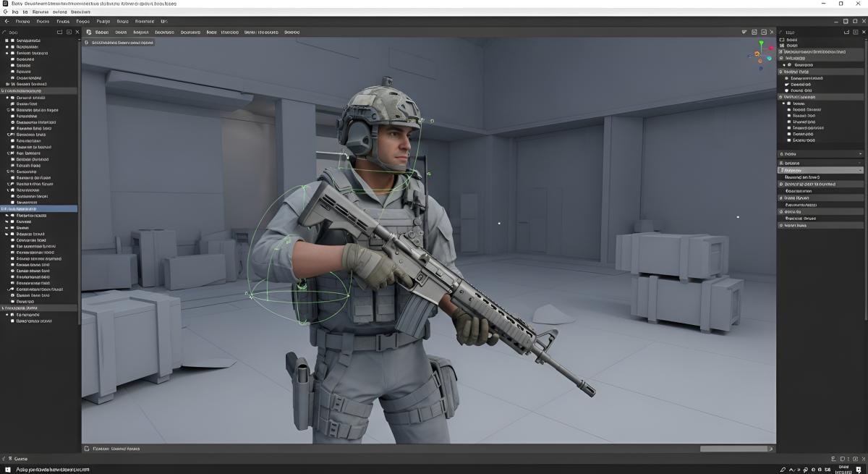Viewport: 868px width, 474px height.
Task: Click the back arrow in the top toolbar
Action: point(7,22)
